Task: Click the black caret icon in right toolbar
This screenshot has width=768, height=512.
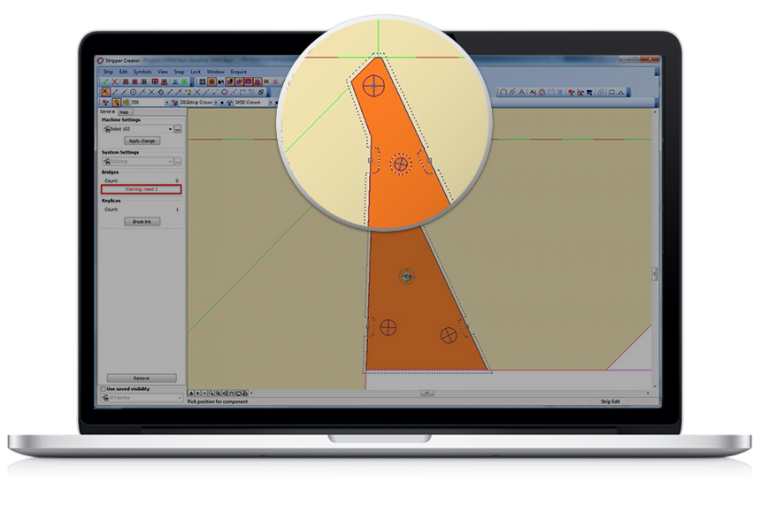Action: coord(621,92)
